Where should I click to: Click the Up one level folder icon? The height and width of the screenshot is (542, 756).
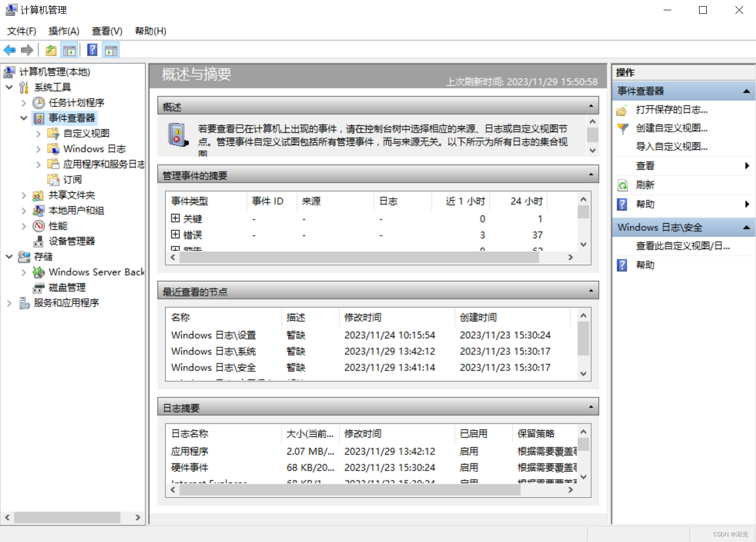point(51,50)
